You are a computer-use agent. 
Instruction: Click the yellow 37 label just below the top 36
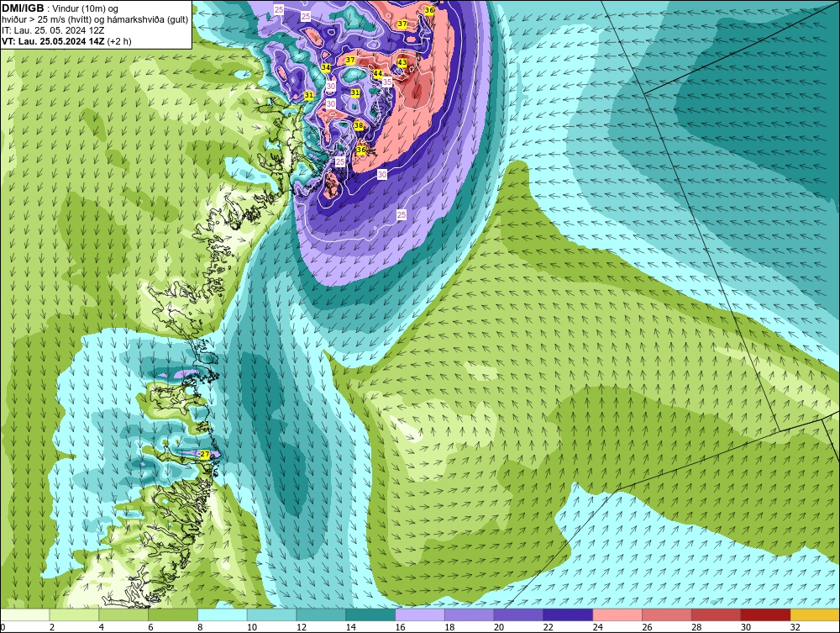point(402,24)
